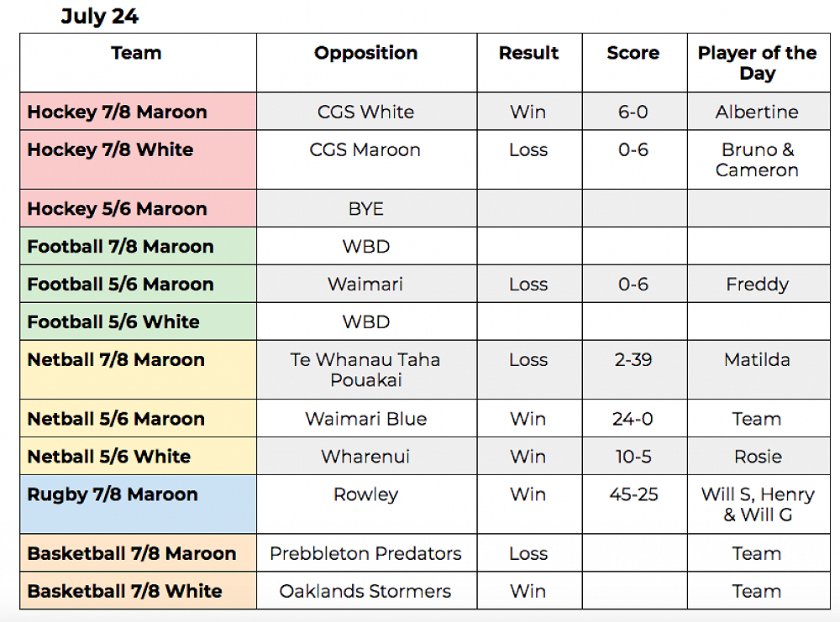The width and height of the screenshot is (840, 622).
Task: Click the Hockey 7/8 Maroon team cell
Action: tap(117, 112)
